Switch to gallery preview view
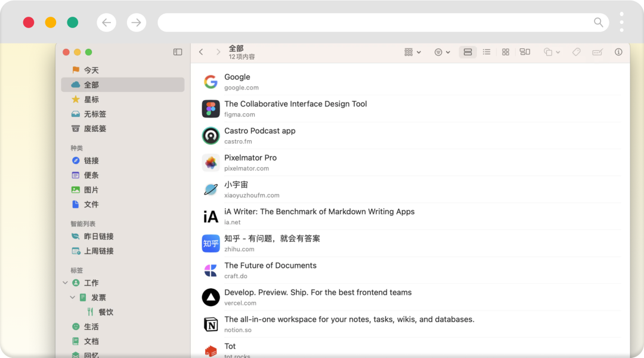 pyautogui.click(x=525, y=52)
